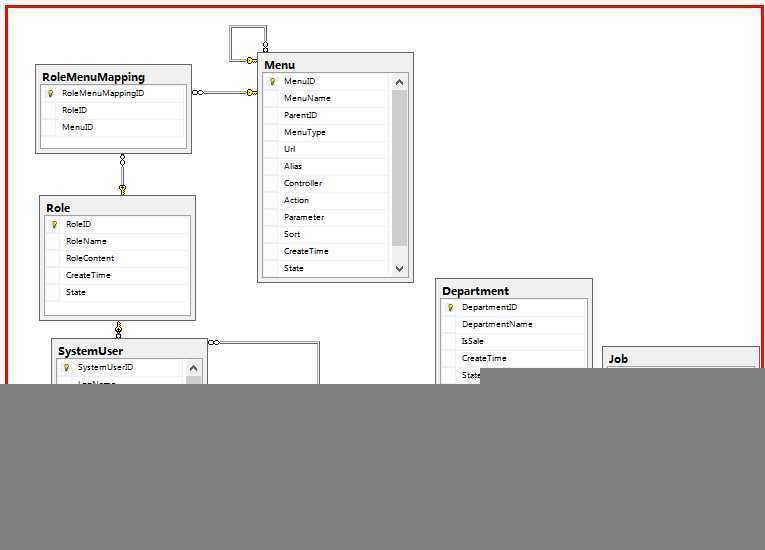Click the key icon next to DepartmentID

[x=450, y=307]
